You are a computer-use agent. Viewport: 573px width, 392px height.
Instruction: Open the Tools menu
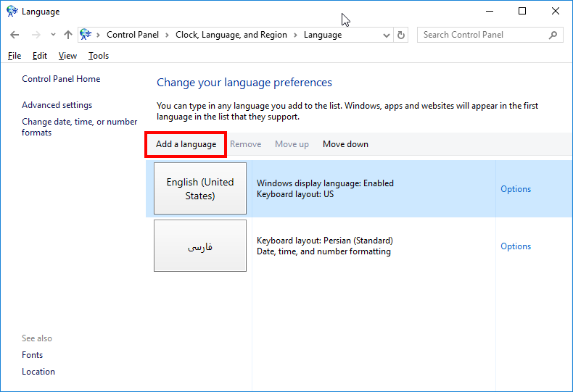(x=99, y=56)
